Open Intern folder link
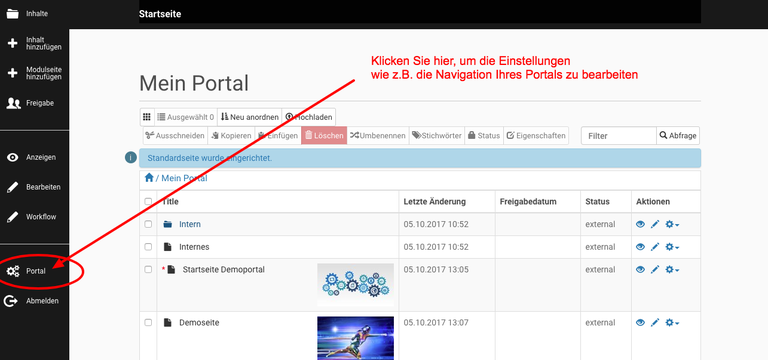 190,224
